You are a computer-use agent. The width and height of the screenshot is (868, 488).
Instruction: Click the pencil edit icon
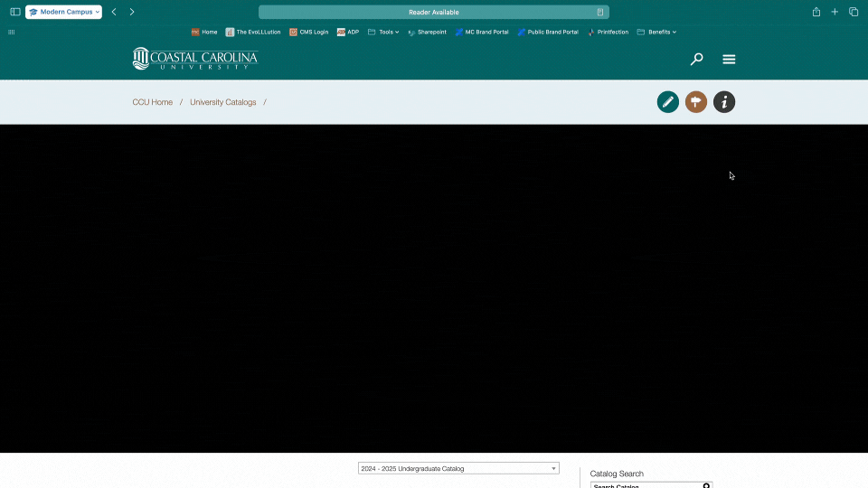pos(667,102)
